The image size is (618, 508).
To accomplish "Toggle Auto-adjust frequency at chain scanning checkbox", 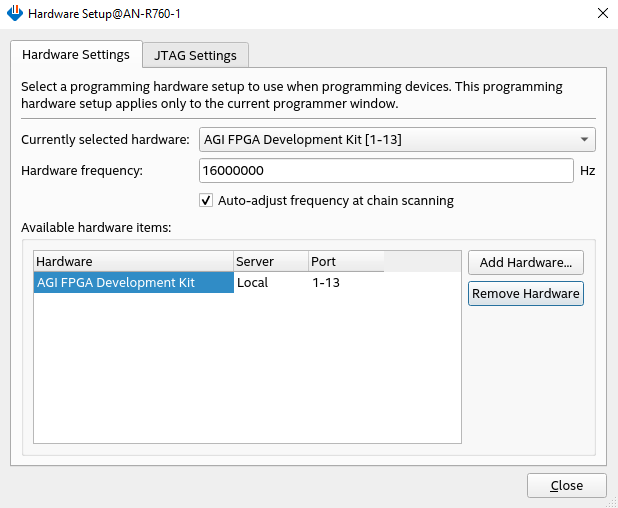I will click(207, 200).
